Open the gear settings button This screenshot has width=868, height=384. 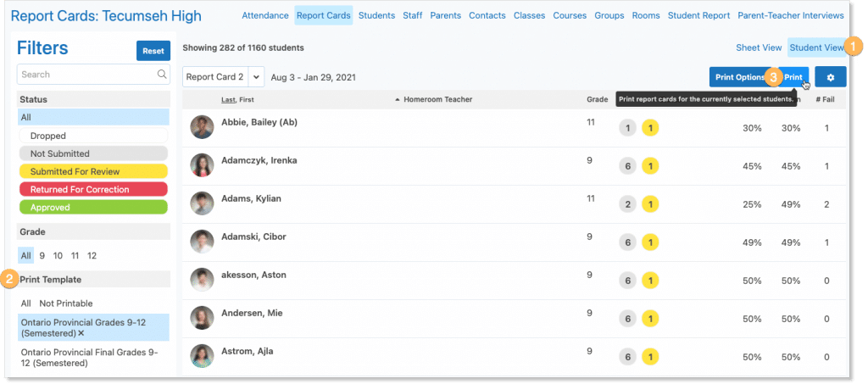coord(831,77)
